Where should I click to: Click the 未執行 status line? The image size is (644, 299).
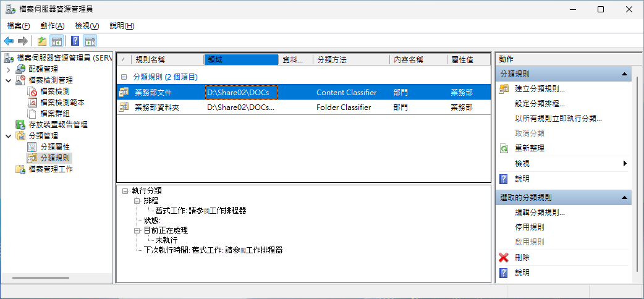[166, 240]
